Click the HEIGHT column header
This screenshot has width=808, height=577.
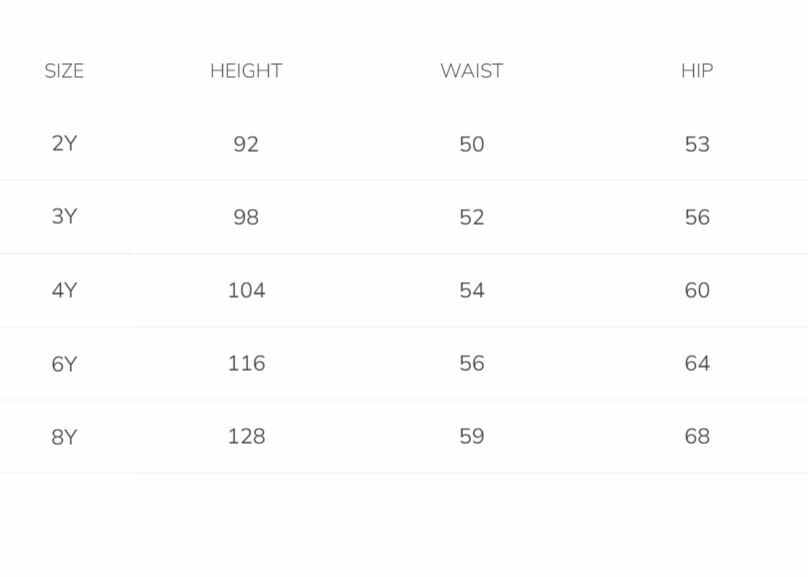[246, 71]
